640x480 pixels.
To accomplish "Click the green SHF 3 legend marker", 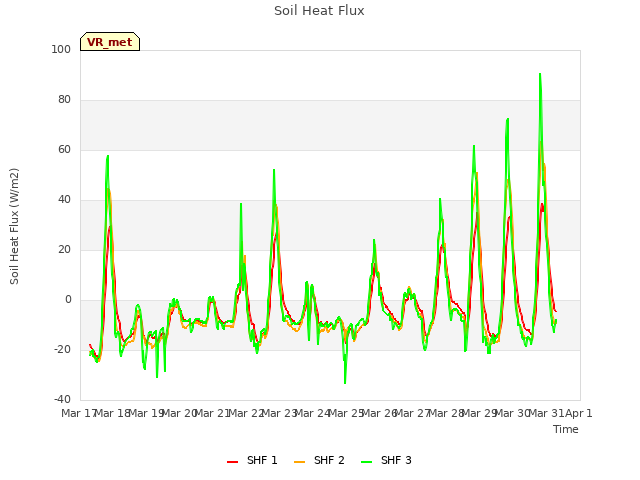I will pyautogui.click(x=367, y=461).
